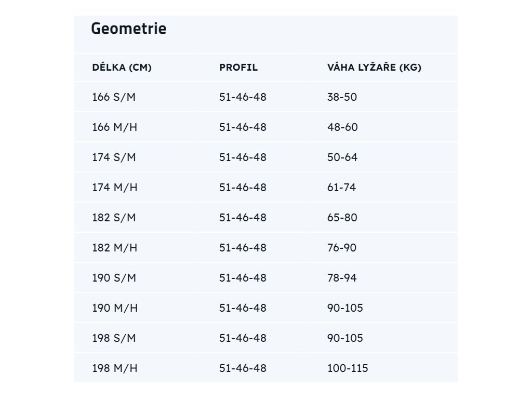Select the 190 S/M length cell
Image resolution: width=532 pixels, height=399 pixels.
coord(114,278)
